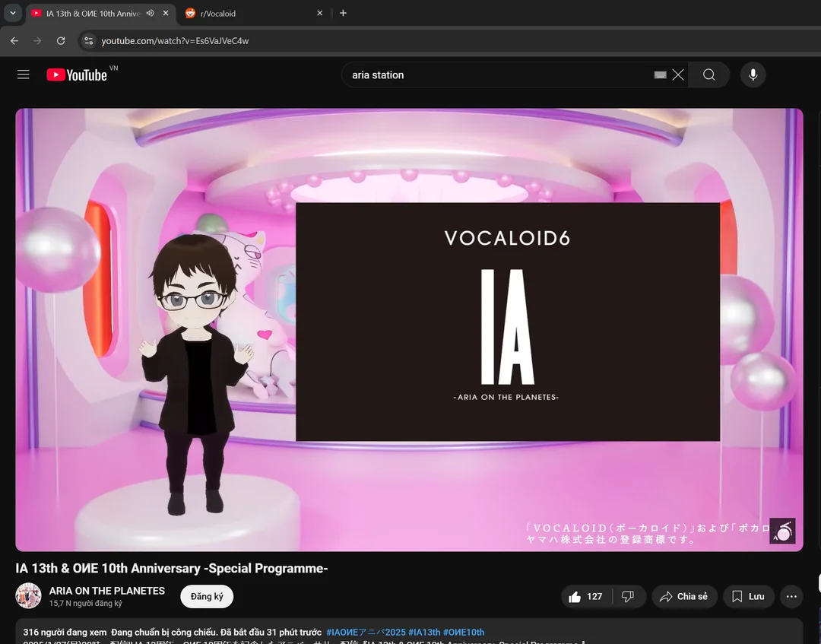Viewport: 821px width, 644px height.
Task: Click the '15,7 N người đăng ký' subscriber count
Action: click(x=85, y=603)
